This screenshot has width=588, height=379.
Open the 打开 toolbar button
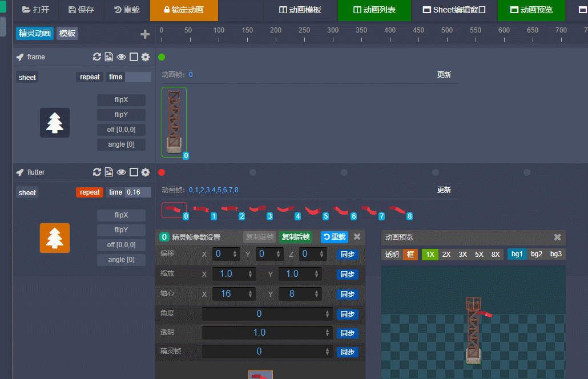35,10
